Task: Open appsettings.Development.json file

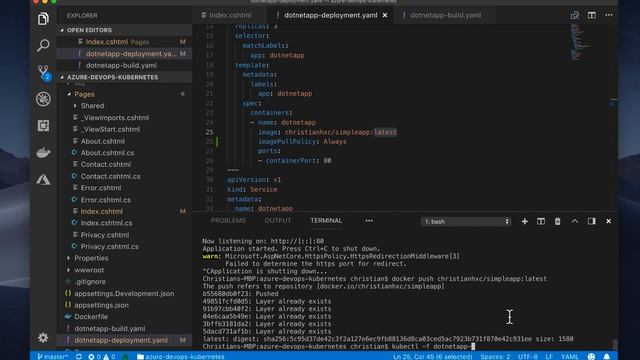Action: coord(124,293)
